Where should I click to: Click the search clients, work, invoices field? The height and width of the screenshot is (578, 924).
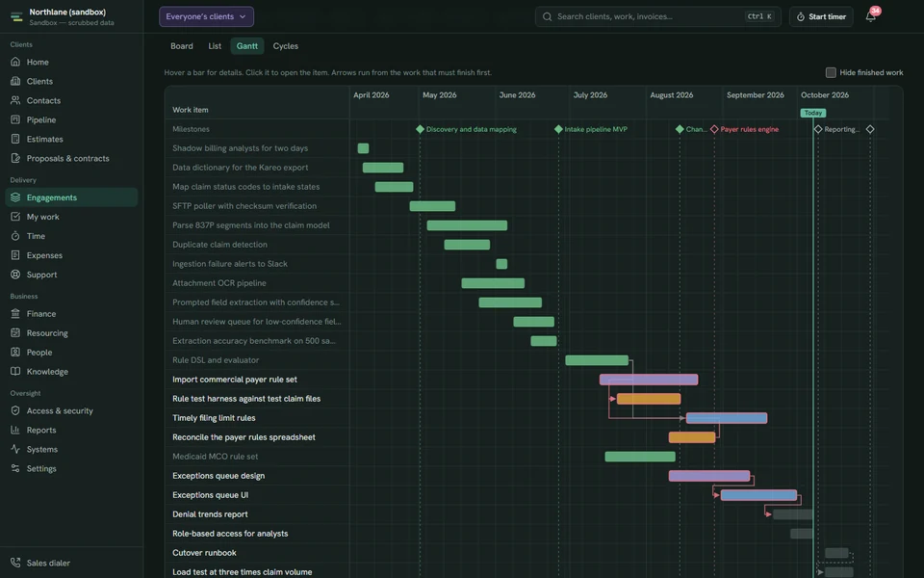(x=657, y=16)
